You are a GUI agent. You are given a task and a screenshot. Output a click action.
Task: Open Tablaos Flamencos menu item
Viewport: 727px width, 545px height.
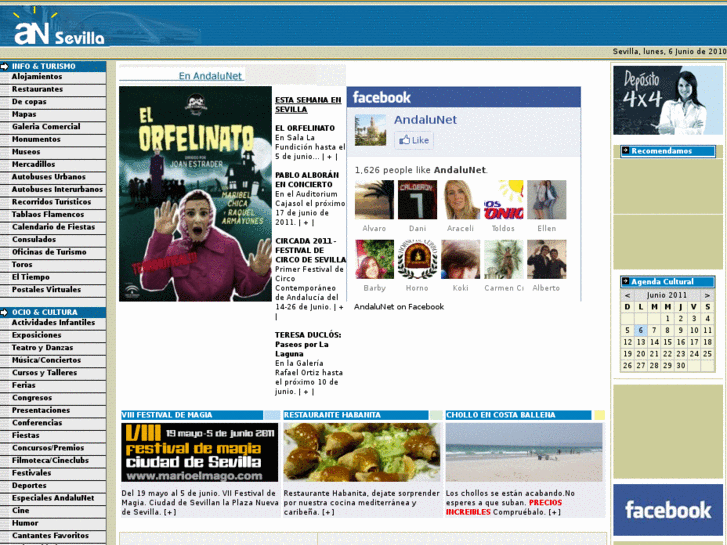click(x=48, y=214)
